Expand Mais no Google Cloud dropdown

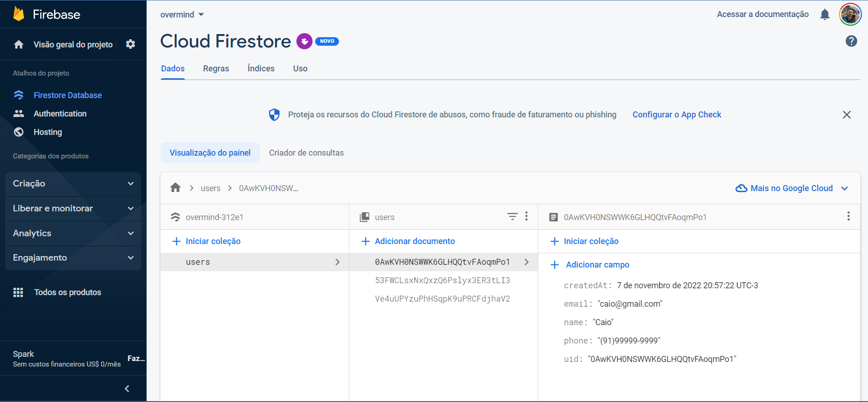tap(844, 188)
